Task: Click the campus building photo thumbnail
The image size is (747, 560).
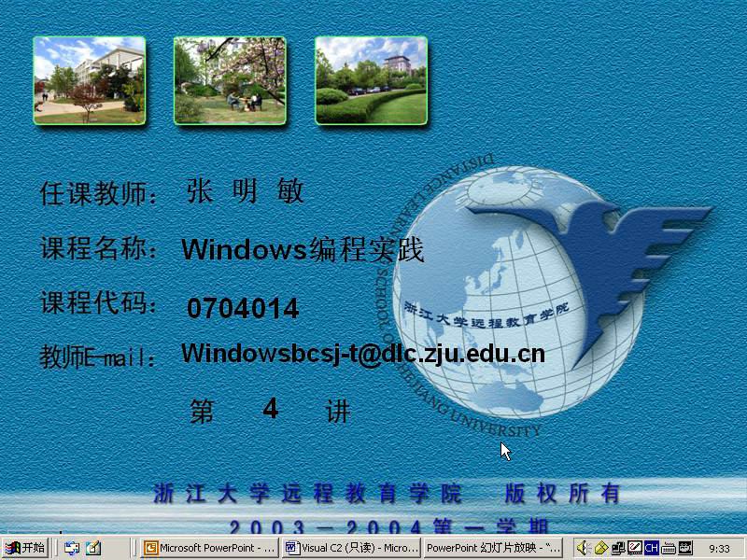Action: pyautogui.click(x=90, y=80)
